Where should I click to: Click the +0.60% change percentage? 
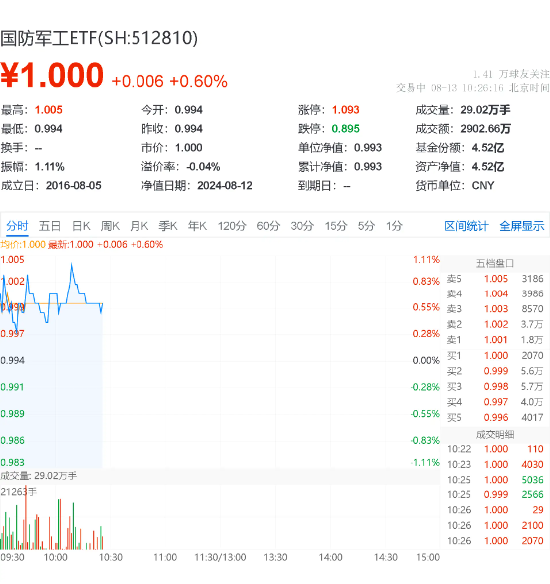pos(198,81)
